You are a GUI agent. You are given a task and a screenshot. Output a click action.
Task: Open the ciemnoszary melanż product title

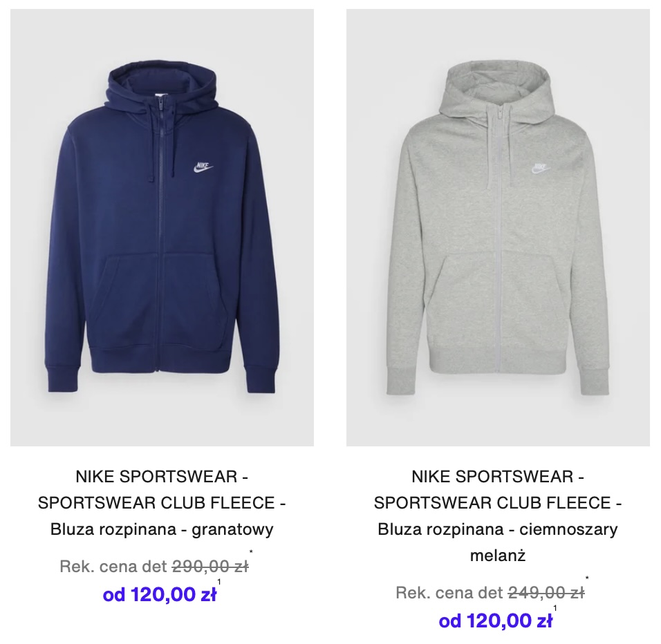498,516
